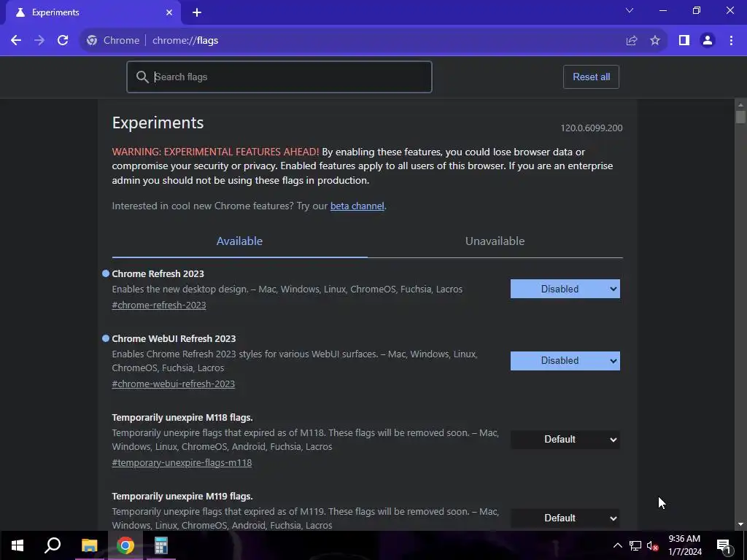Follow the #temporary-unexpire-flags-m118 link

[182, 463]
